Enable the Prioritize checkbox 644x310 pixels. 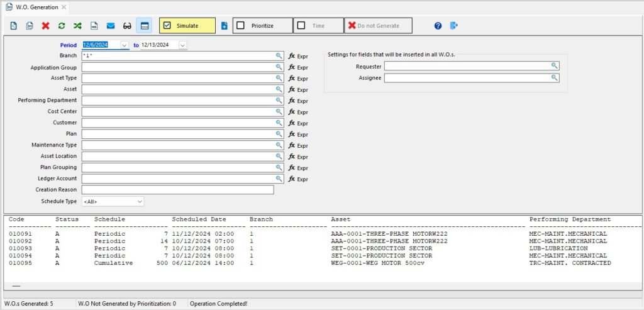[241, 25]
